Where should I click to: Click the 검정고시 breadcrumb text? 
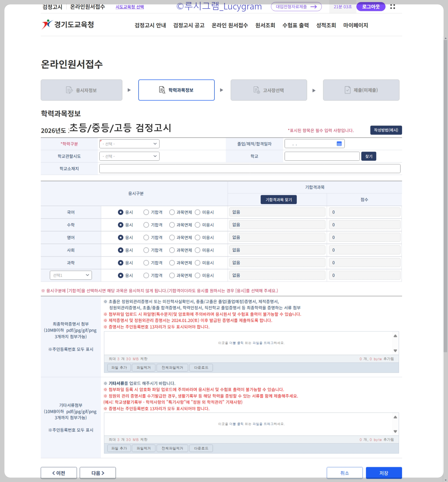click(x=52, y=7)
